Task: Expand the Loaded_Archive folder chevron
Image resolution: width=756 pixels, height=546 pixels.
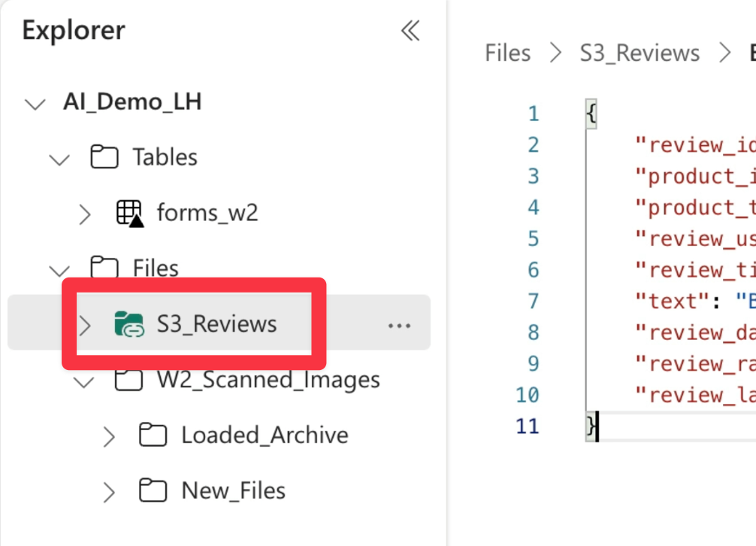Action: coord(109,436)
